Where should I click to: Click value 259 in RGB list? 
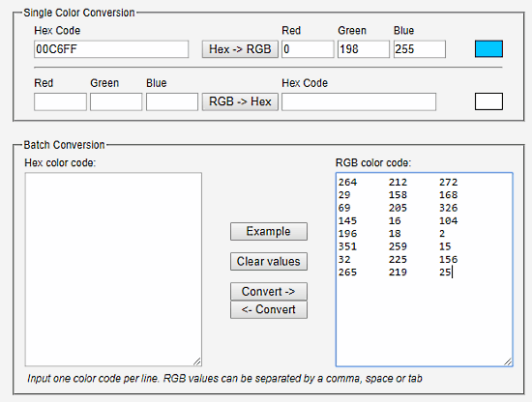click(x=398, y=246)
